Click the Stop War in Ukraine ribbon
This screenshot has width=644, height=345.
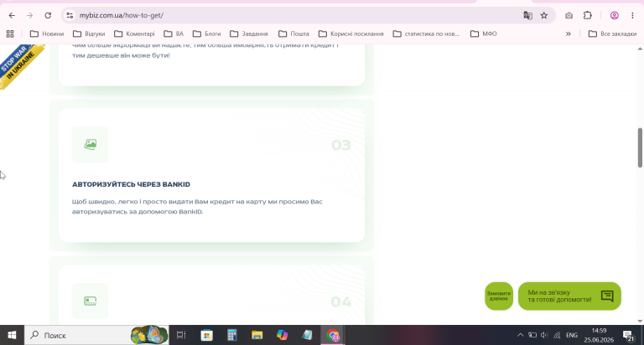(x=20, y=65)
